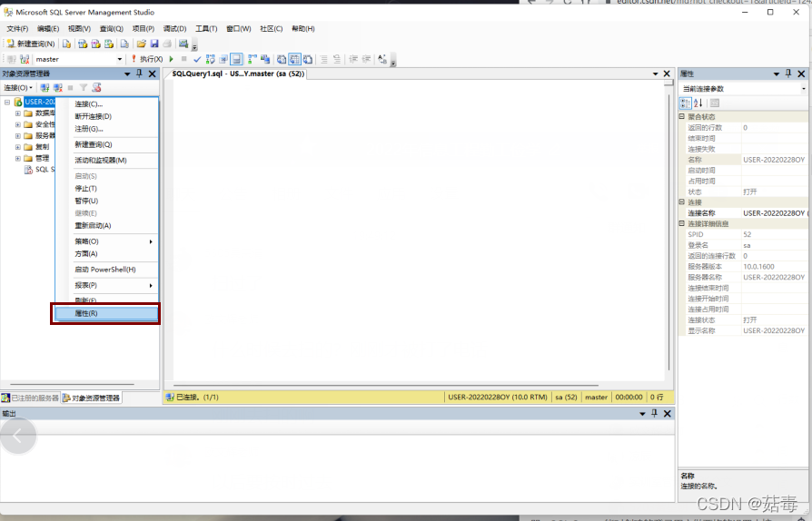Click the Increase Indent icon
The image size is (812, 521).
(x=366, y=59)
